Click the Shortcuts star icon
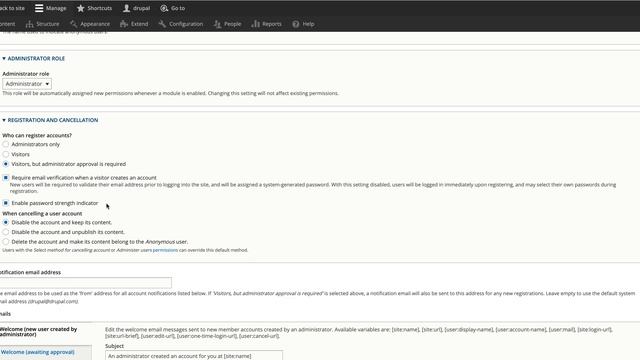The width and height of the screenshot is (640, 360). click(x=80, y=8)
